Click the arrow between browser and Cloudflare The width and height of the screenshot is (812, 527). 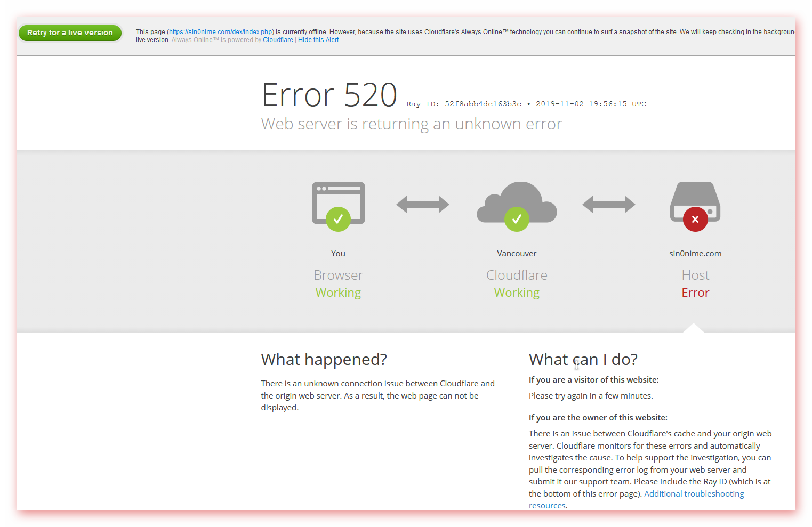click(423, 204)
